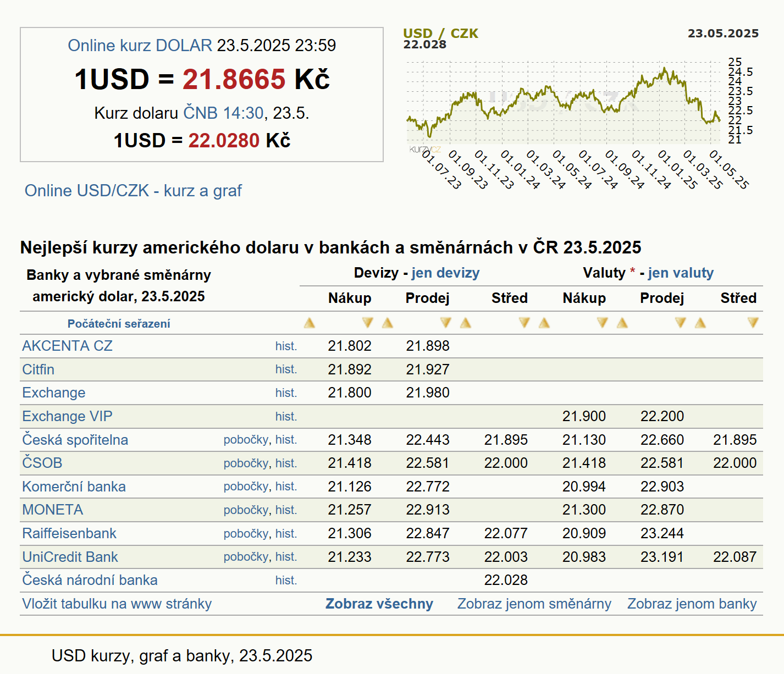The height and width of the screenshot is (674, 784).
Task: Open Online USD/CZK - kurz a graf
Action: (x=133, y=191)
